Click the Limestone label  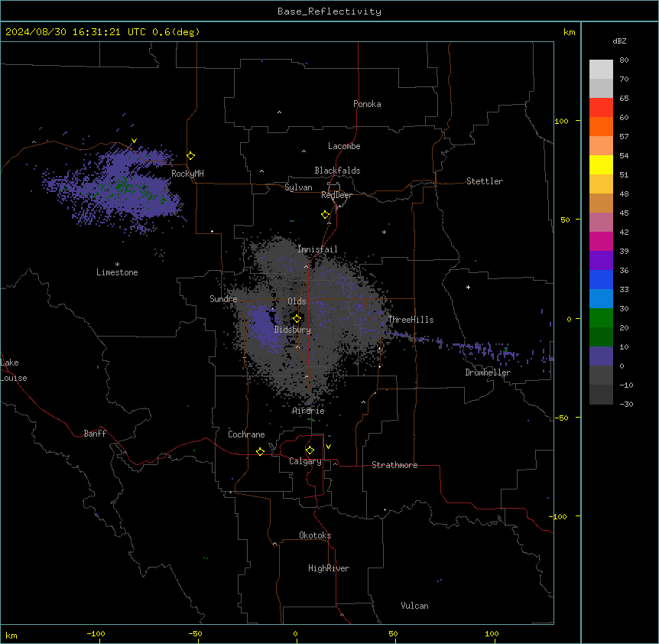(117, 272)
